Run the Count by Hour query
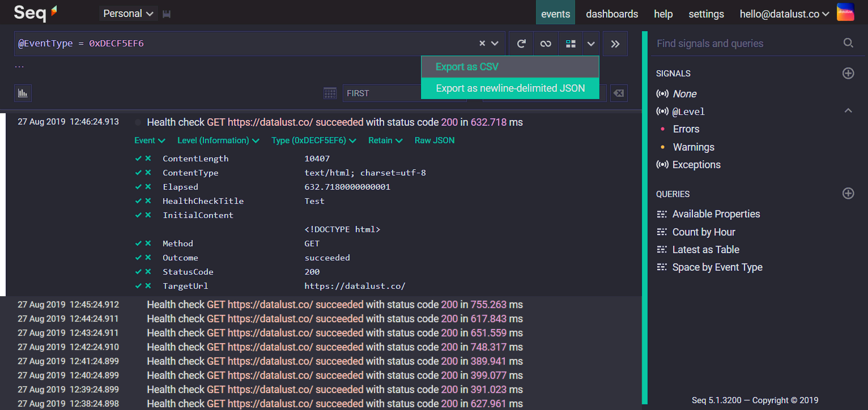This screenshot has width=868, height=410. pos(704,232)
